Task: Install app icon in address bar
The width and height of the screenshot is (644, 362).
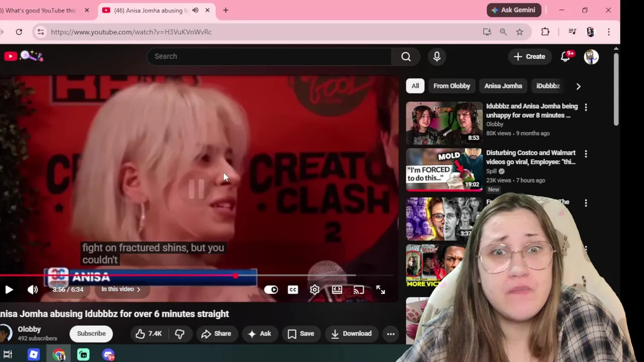Action: 487,32
